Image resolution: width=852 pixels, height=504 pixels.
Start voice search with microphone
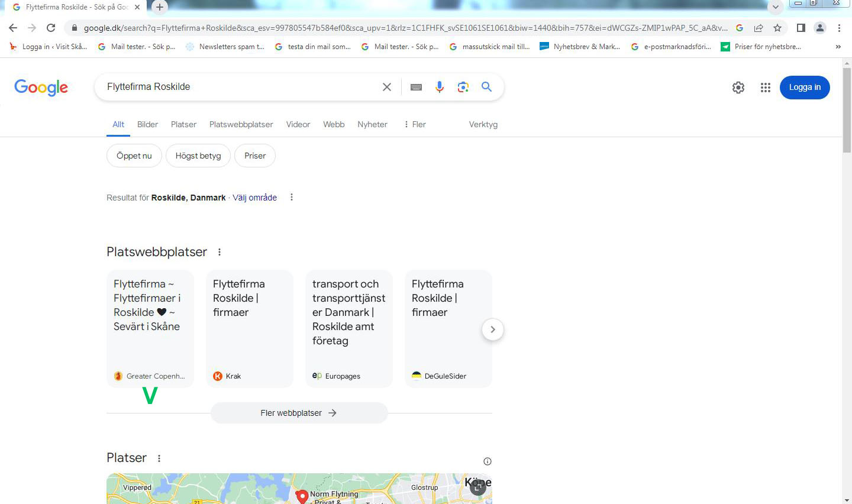(440, 87)
